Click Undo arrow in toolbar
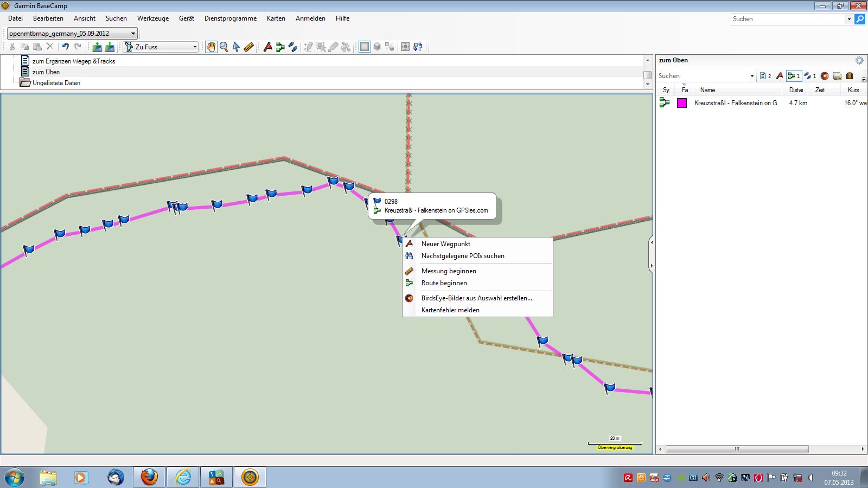Image resolution: width=868 pixels, height=488 pixels. [65, 47]
